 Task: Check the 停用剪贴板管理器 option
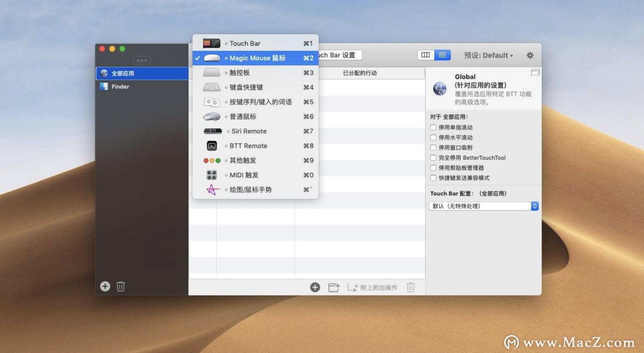click(433, 168)
